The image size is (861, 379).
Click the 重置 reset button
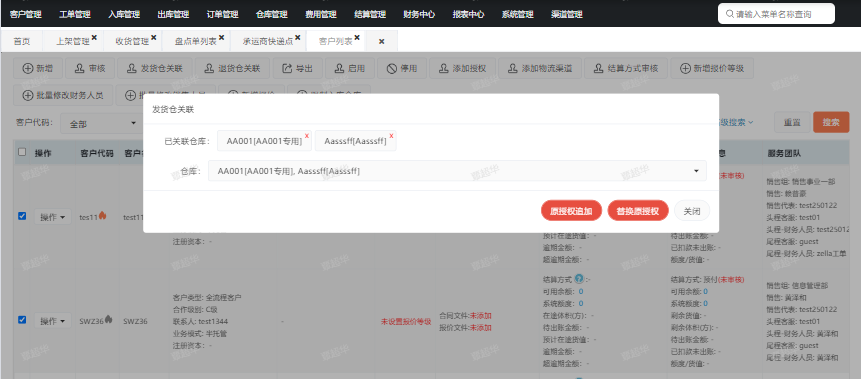coord(792,122)
